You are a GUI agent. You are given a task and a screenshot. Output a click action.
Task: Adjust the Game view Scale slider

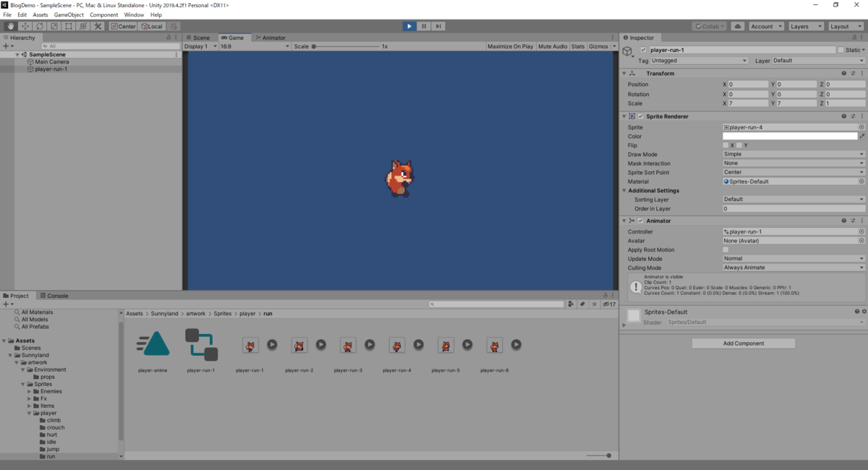[346, 46]
